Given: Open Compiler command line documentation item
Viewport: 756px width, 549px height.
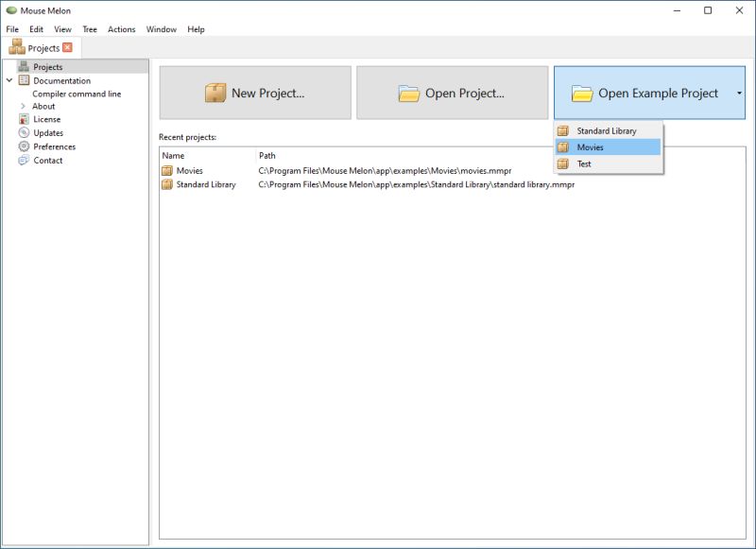Looking at the screenshot, I should click(77, 94).
